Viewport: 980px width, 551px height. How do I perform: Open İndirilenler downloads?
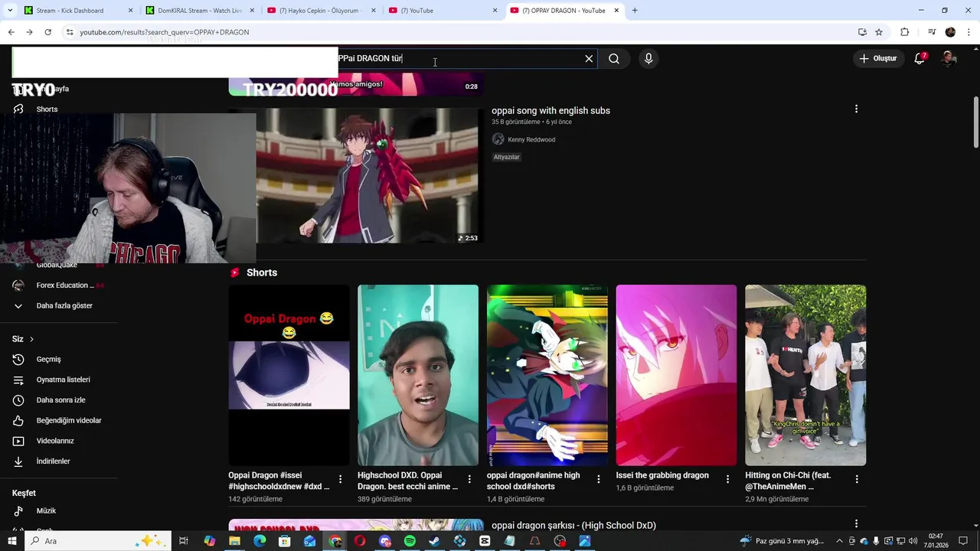click(53, 461)
